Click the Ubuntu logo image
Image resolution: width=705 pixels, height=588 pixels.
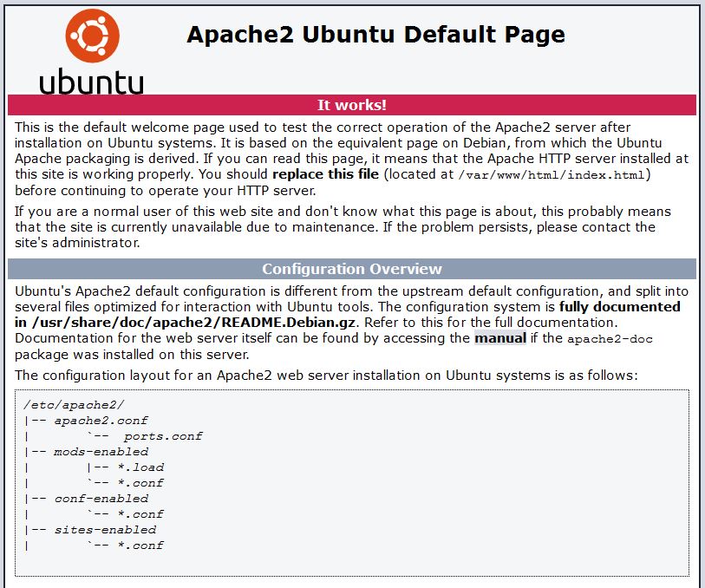pos(92,51)
